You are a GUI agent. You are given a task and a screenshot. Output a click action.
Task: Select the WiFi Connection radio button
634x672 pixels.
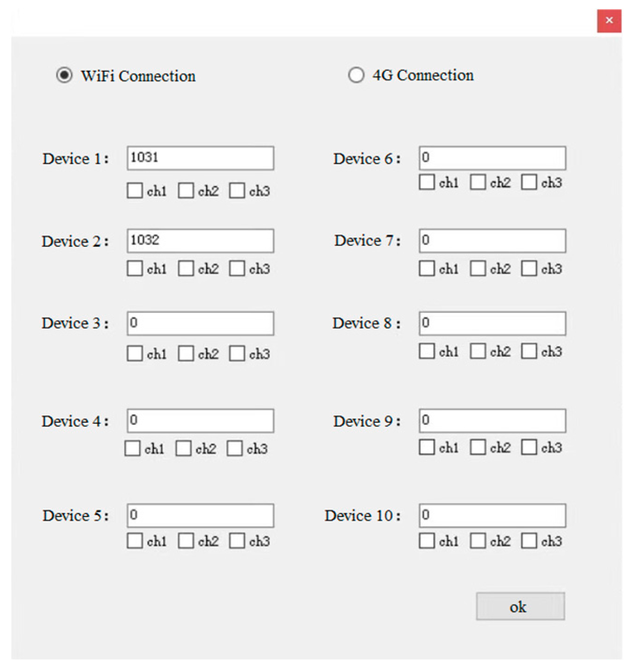[64, 75]
